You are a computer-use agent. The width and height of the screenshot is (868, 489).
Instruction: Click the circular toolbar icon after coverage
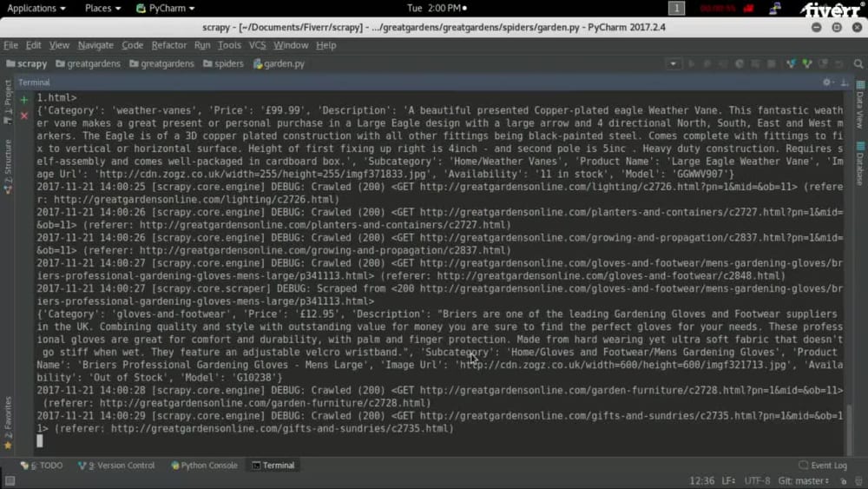[739, 63]
